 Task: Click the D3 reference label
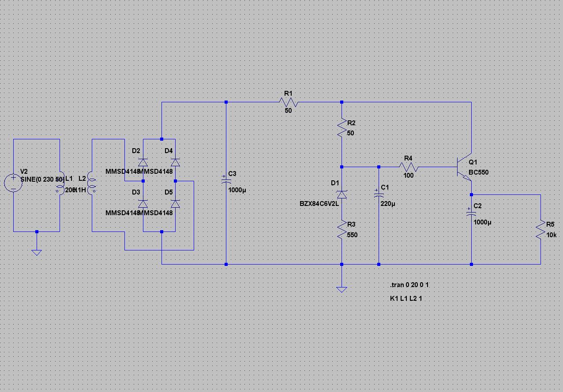tap(136, 193)
